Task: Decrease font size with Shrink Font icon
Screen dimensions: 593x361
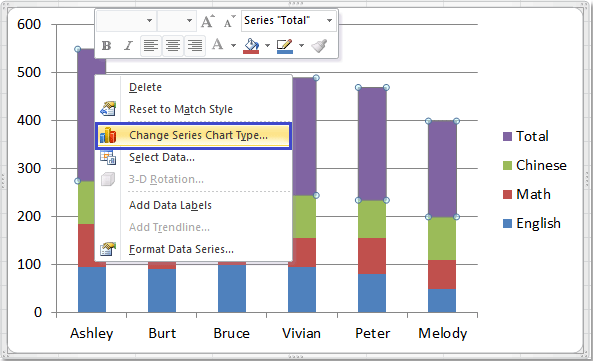Action: pos(229,21)
